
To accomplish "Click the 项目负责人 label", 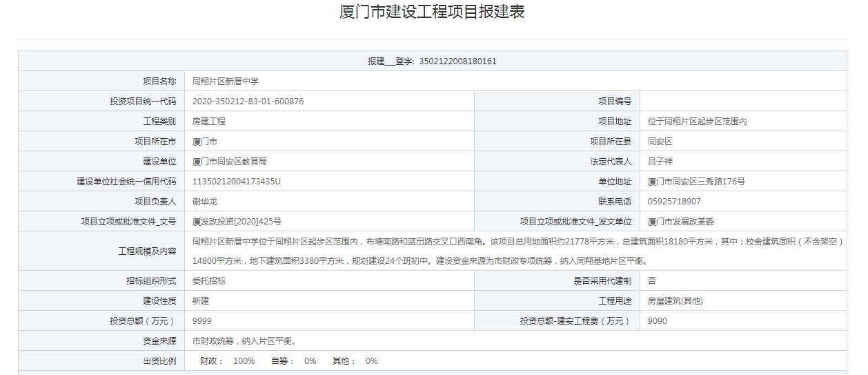I will (x=155, y=202).
